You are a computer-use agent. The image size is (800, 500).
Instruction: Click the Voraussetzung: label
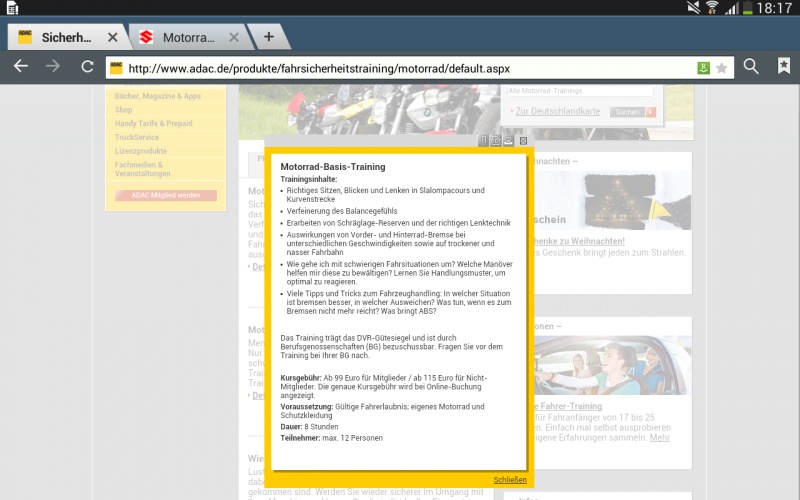click(x=307, y=407)
